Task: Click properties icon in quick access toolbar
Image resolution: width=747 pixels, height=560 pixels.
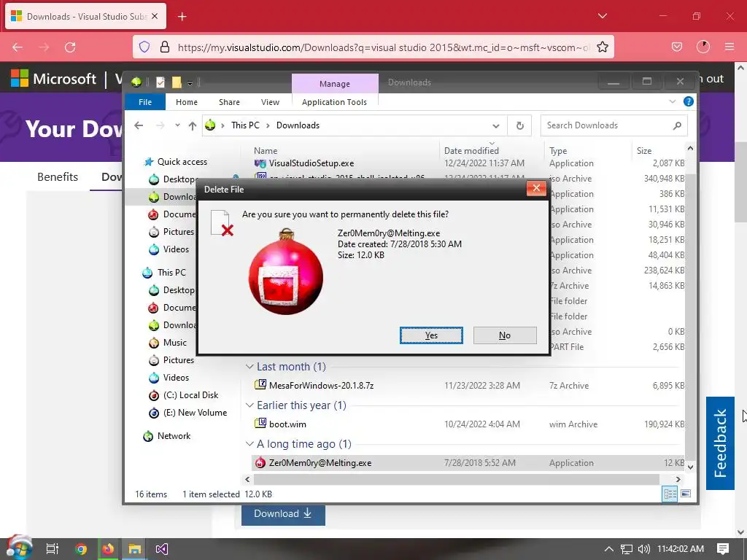Action: click(x=160, y=82)
